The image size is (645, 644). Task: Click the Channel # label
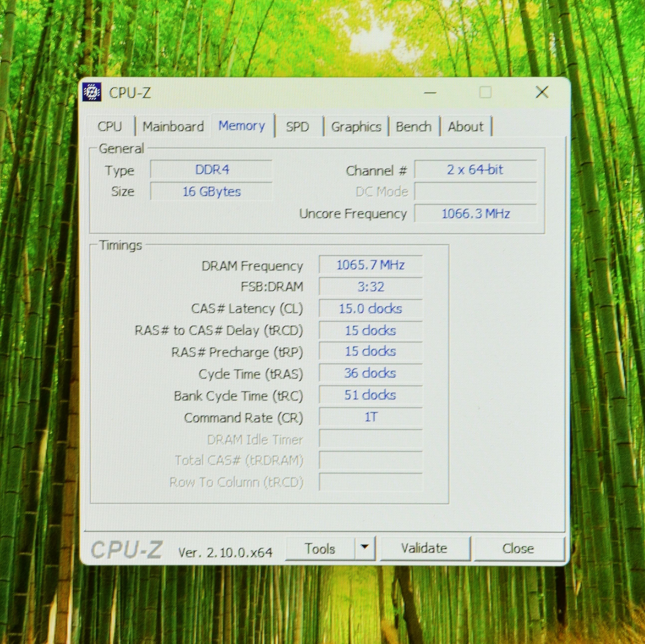pos(376,171)
